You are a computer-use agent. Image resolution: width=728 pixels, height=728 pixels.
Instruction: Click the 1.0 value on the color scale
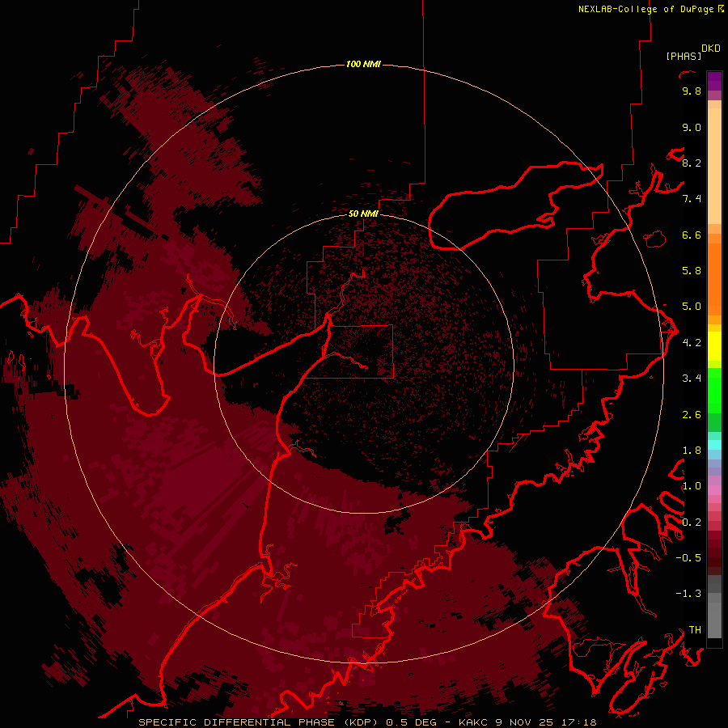pyautogui.click(x=692, y=486)
